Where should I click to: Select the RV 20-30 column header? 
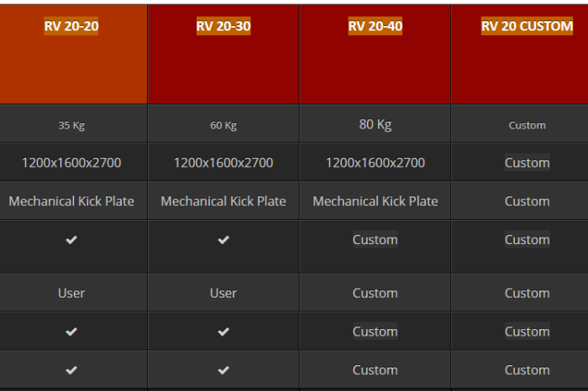click(x=223, y=26)
